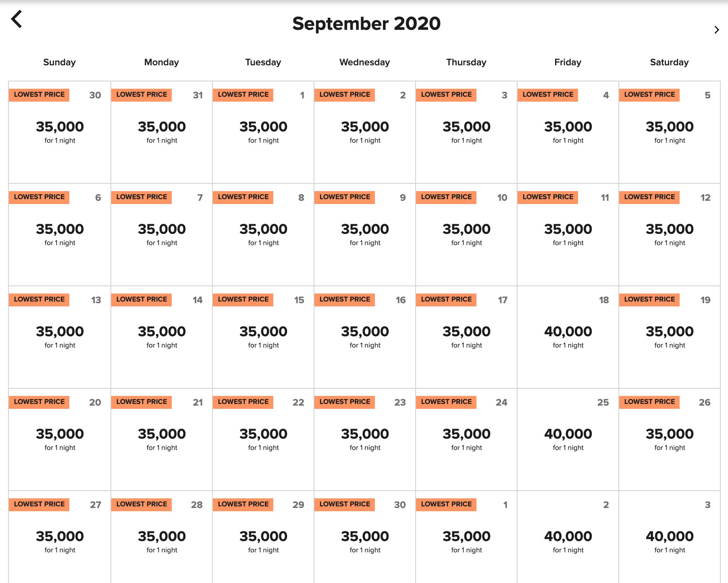Pick August 31 date cell
Image resolution: width=728 pixels, height=583 pixels.
coord(162,132)
